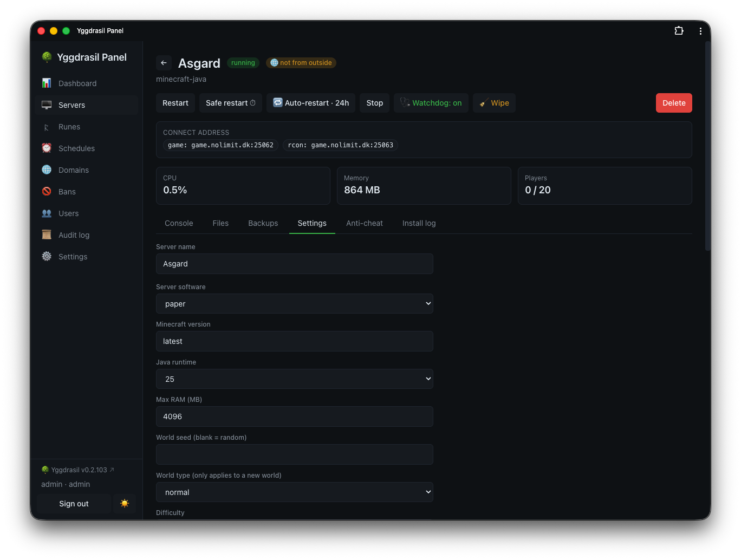Copy the rcon address game.nolimit.dk:25063

tap(341, 145)
